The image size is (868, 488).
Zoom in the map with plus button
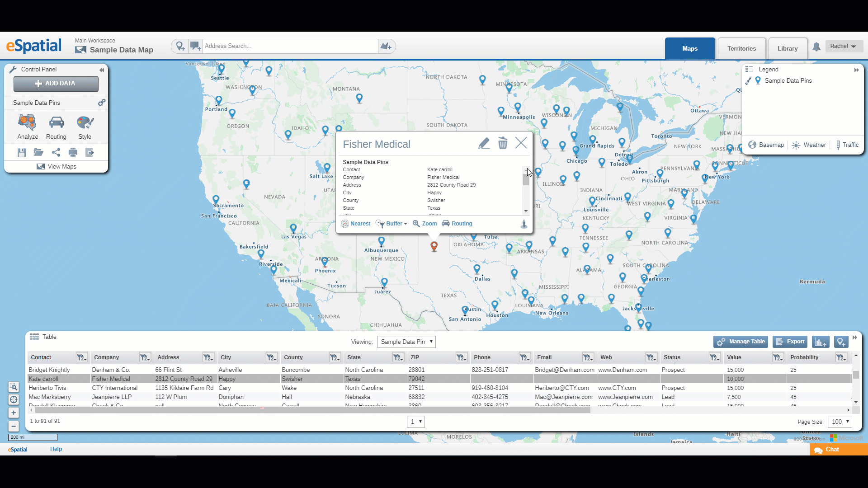(14, 413)
